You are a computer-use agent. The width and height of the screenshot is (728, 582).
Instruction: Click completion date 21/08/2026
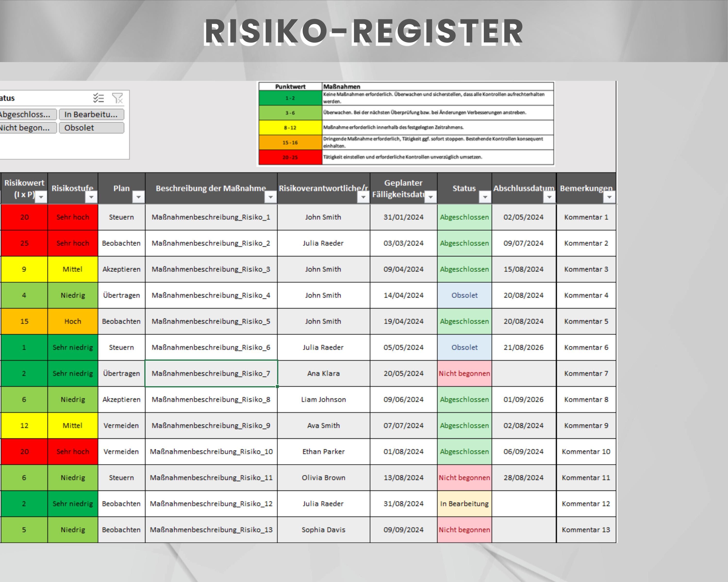[x=524, y=348]
